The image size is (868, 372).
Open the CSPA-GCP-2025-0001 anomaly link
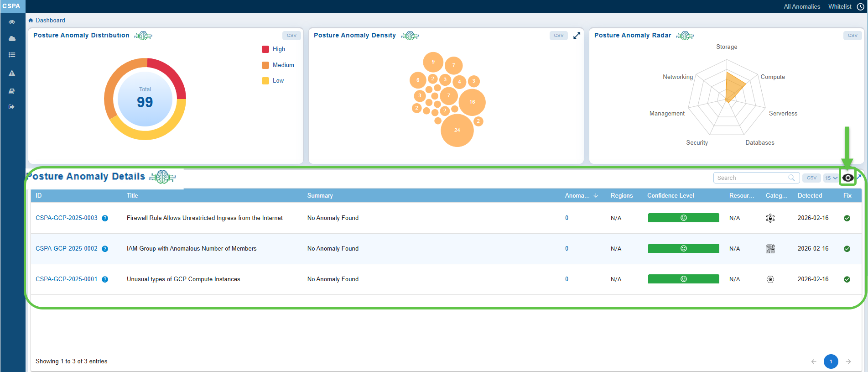coord(67,279)
